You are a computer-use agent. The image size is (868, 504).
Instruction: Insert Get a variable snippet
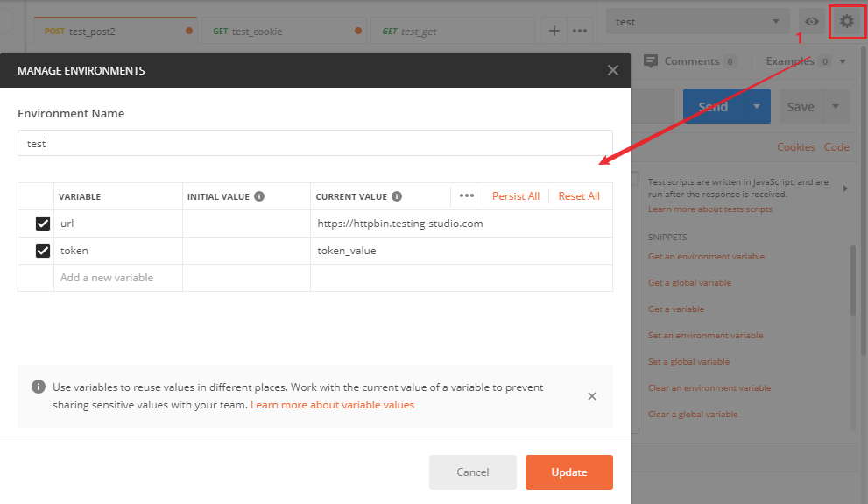(x=676, y=309)
